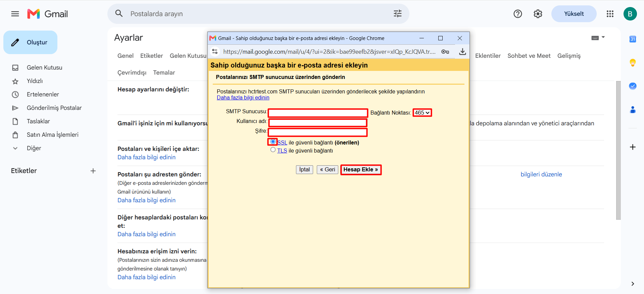Open Google Keep side panel icon
Screen dimensions: 644x294
(x=633, y=62)
